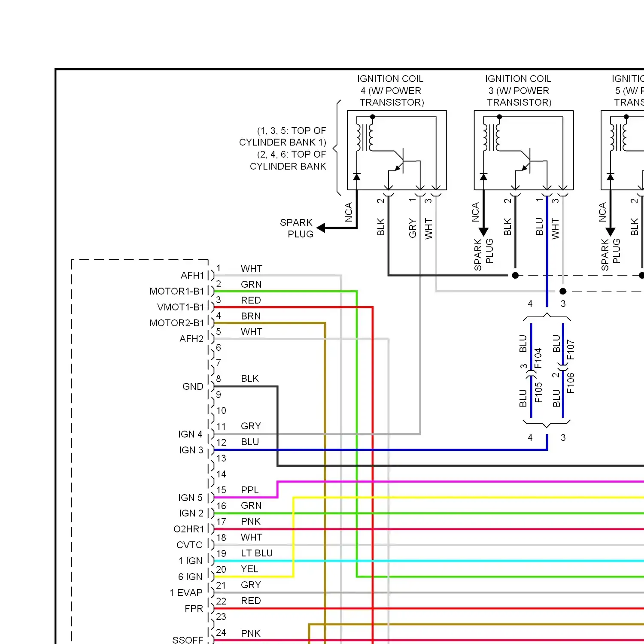Select the GND terminal label
Screen dimensions: 644x644
pyautogui.click(x=193, y=386)
